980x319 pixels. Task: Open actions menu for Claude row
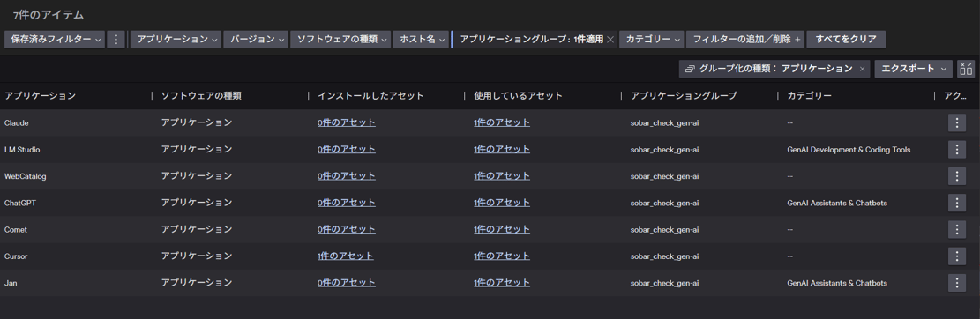(x=957, y=123)
